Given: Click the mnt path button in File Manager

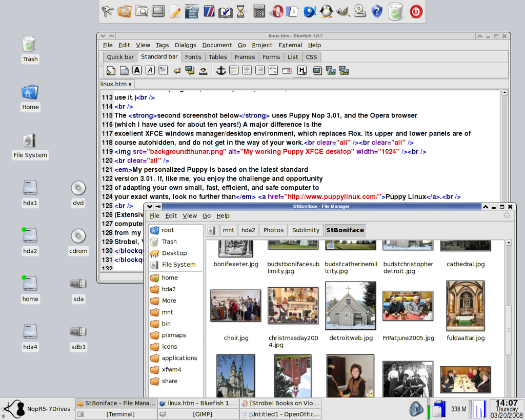Looking at the screenshot, I should click(229, 230).
